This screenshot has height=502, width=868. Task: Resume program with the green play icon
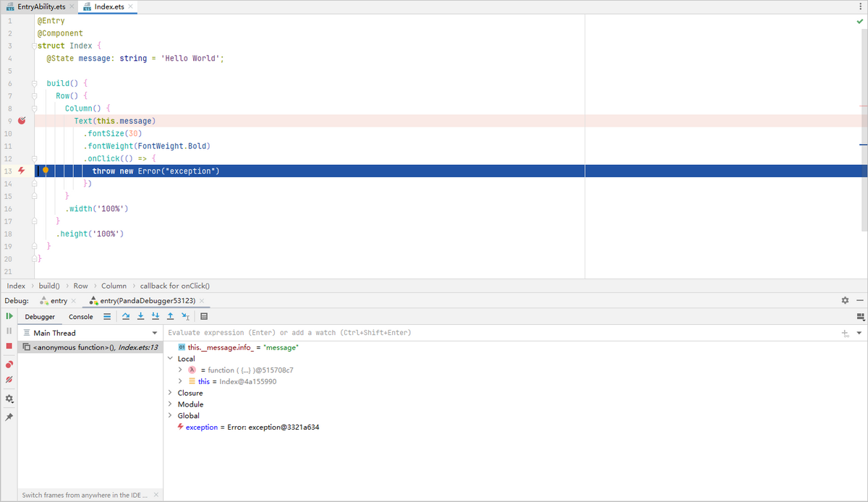(x=9, y=316)
